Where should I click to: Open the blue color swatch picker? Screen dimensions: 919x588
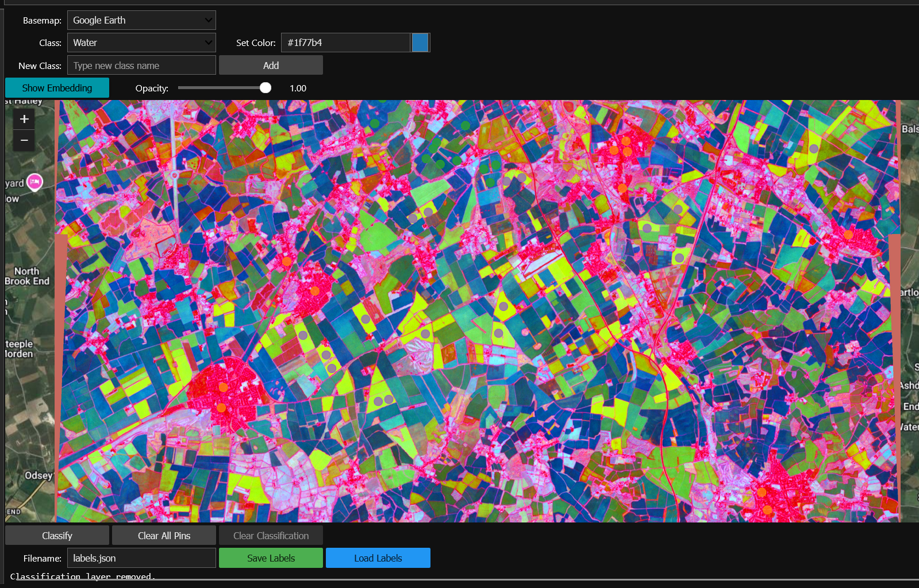pos(420,43)
